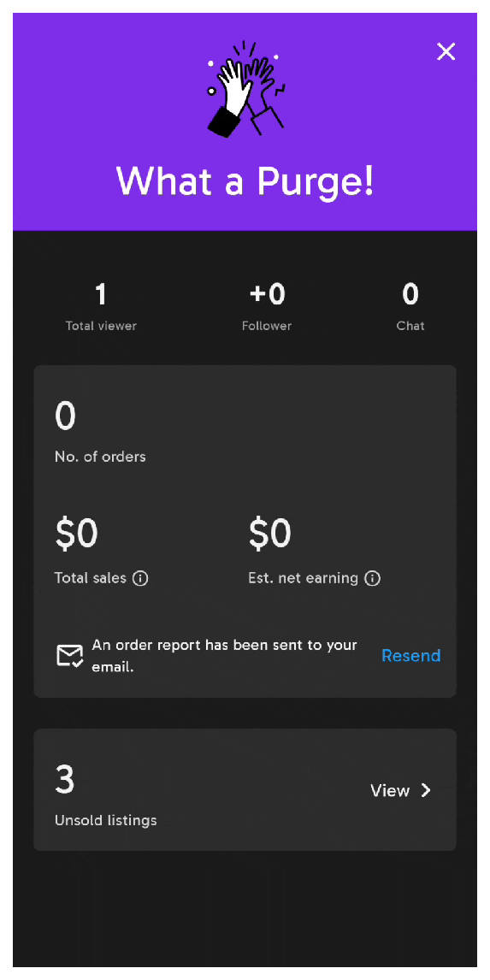Tap the order report sent message
Image resolution: width=490 pixels, height=980 pixels.
224,656
